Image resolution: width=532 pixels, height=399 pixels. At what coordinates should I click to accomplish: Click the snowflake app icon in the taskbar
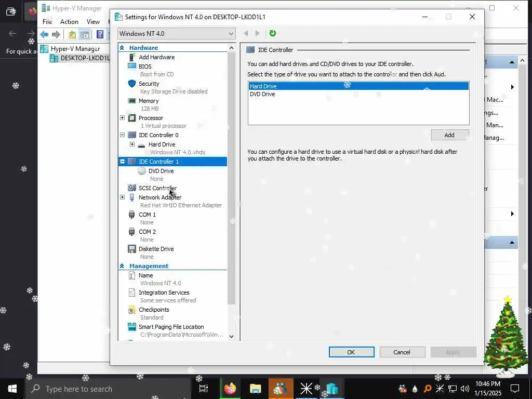[x=306, y=389]
